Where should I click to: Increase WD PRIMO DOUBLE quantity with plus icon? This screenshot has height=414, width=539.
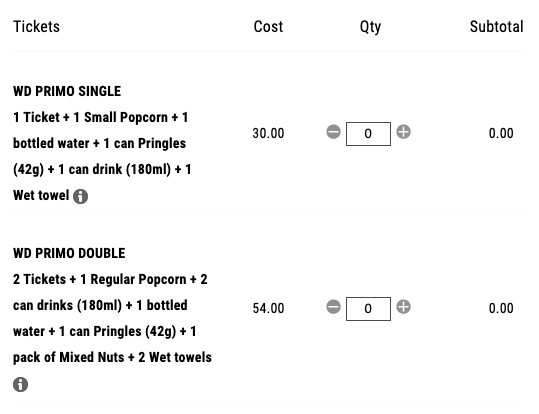[x=404, y=307]
